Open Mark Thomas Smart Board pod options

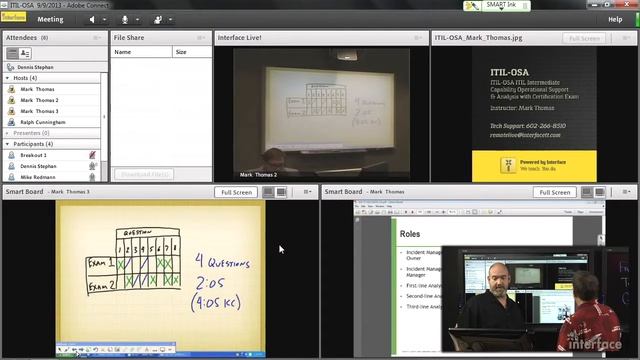click(627, 192)
